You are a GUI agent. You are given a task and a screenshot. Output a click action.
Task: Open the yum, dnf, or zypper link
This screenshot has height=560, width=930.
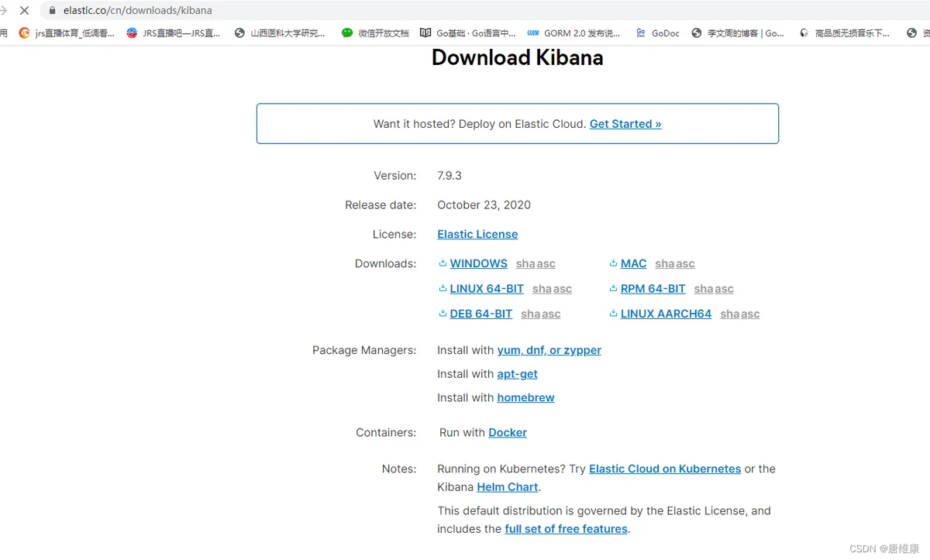(549, 350)
